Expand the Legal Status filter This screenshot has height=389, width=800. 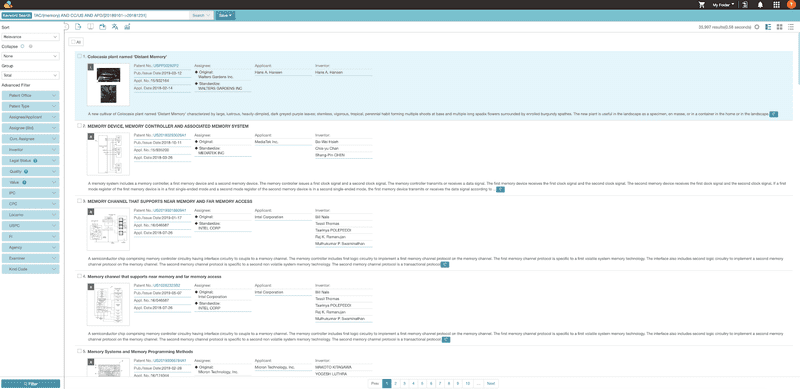30,160
